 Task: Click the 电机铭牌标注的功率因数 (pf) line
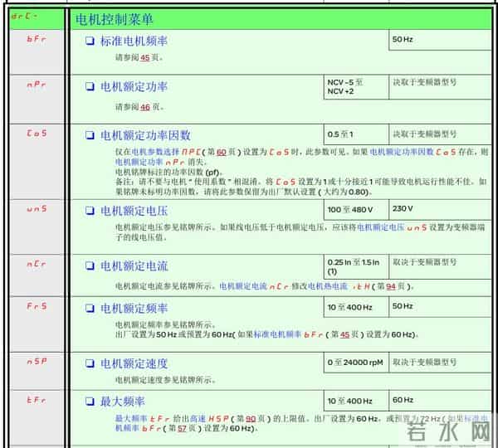click(169, 173)
